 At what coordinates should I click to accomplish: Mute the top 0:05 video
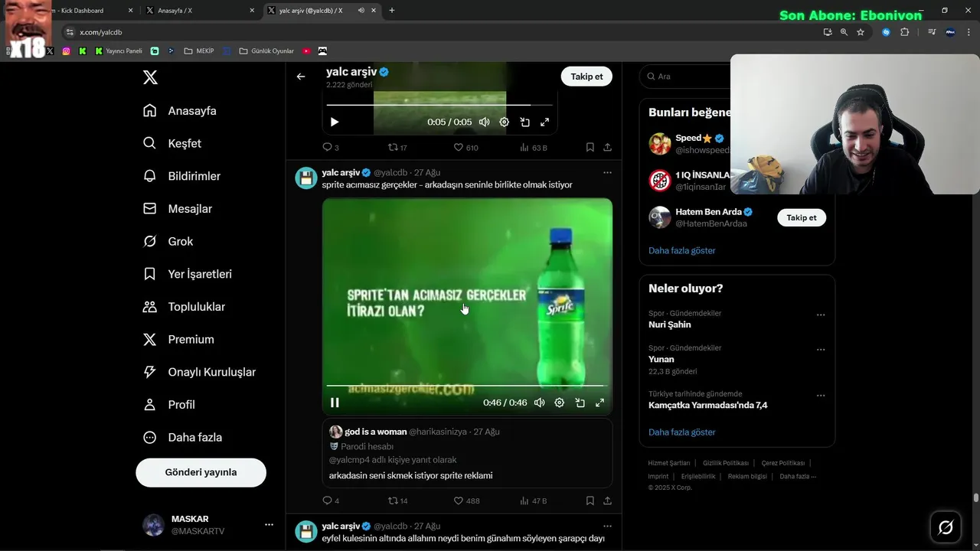point(484,122)
